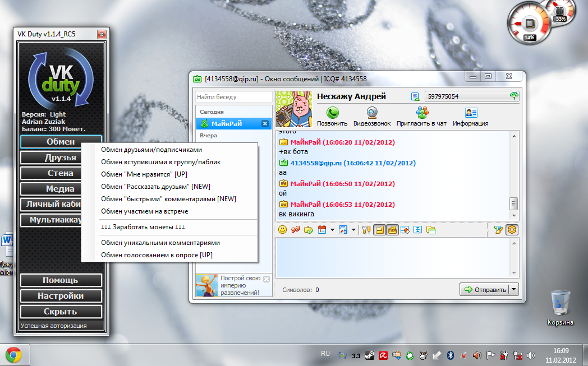Screen dimensions: 588x366
Task: Open contact Информация card icon
Action: coord(471,113)
